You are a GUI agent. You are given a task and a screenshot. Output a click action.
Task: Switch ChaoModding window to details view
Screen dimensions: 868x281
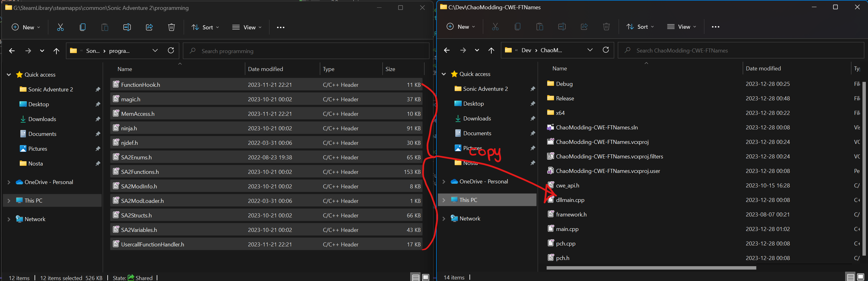click(x=850, y=277)
